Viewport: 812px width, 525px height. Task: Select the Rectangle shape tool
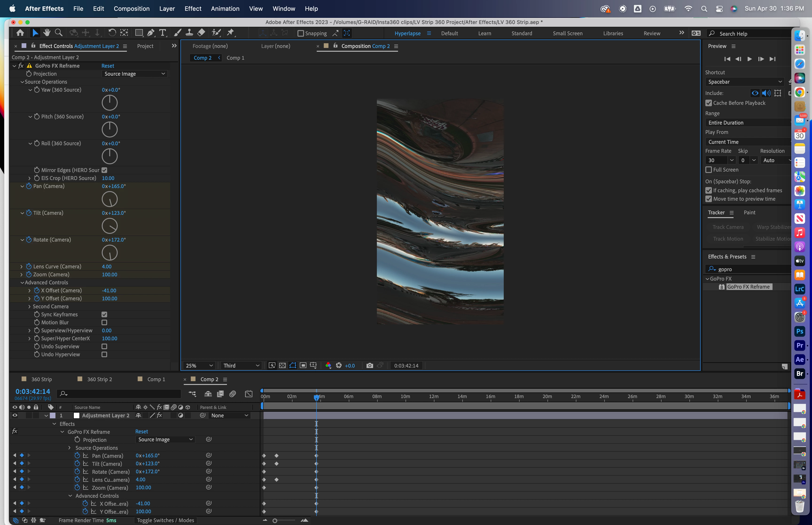(139, 33)
